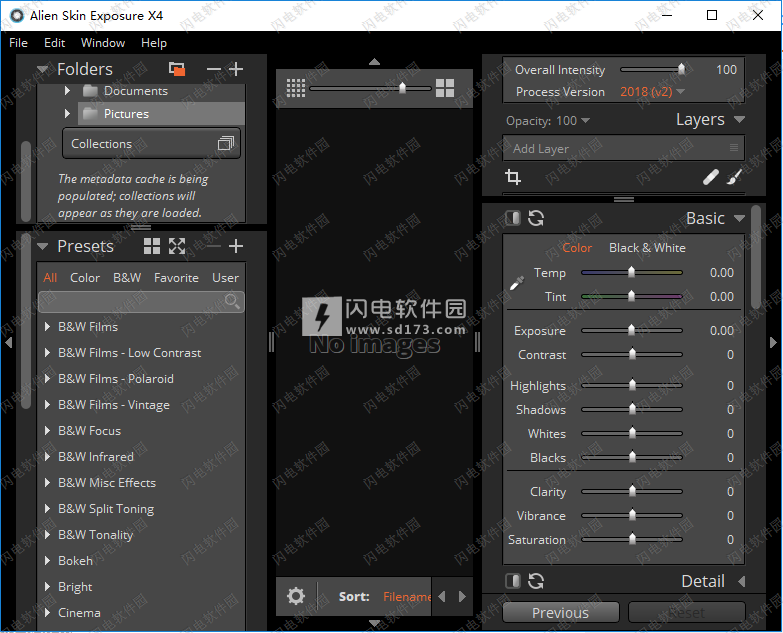Collapse the bottom panel arrow
Image resolution: width=783 pixels, height=633 pixels.
point(374,623)
